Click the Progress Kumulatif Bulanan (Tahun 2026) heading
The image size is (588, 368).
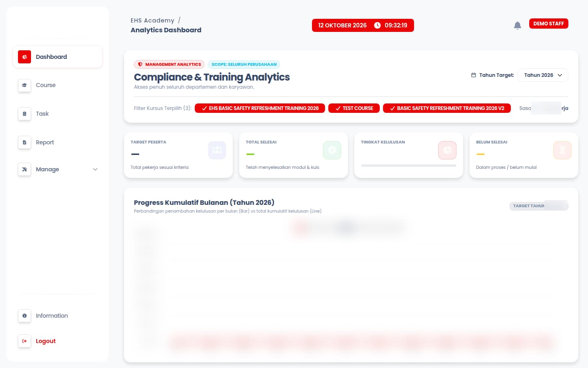point(204,202)
